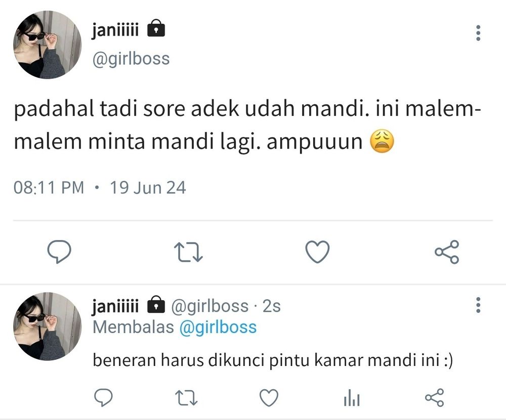
Task: Open main tweet author's profile picture
Action: click(x=47, y=44)
